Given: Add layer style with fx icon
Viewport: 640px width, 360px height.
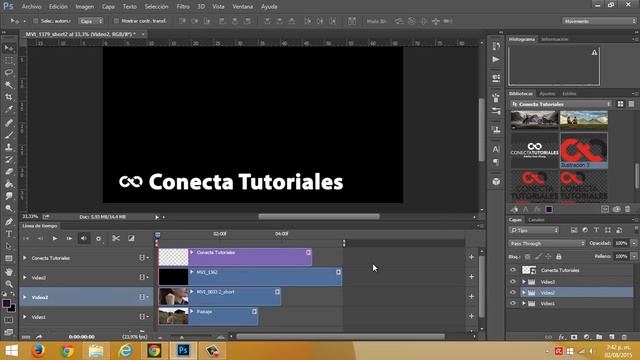Looking at the screenshot, I should (x=562, y=337).
